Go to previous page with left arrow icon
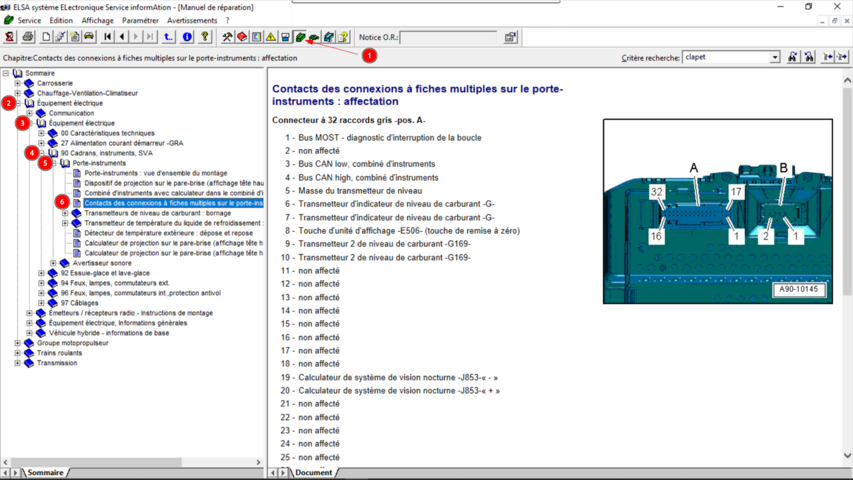853x480 pixels. [122, 37]
